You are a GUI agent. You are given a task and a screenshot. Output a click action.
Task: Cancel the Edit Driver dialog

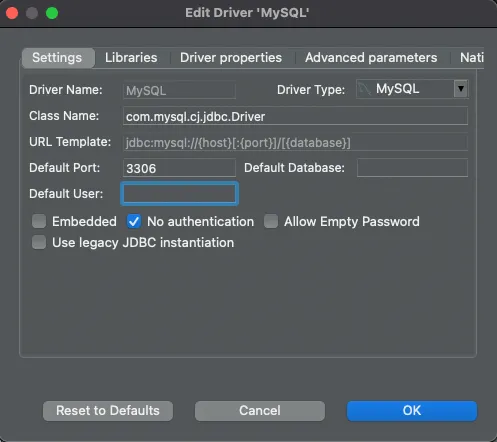click(x=260, y=411)
